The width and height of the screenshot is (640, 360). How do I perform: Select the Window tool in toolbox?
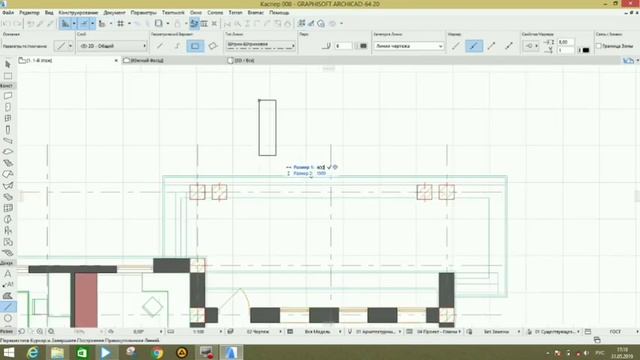pyautogui.click(x=8, y=118)
